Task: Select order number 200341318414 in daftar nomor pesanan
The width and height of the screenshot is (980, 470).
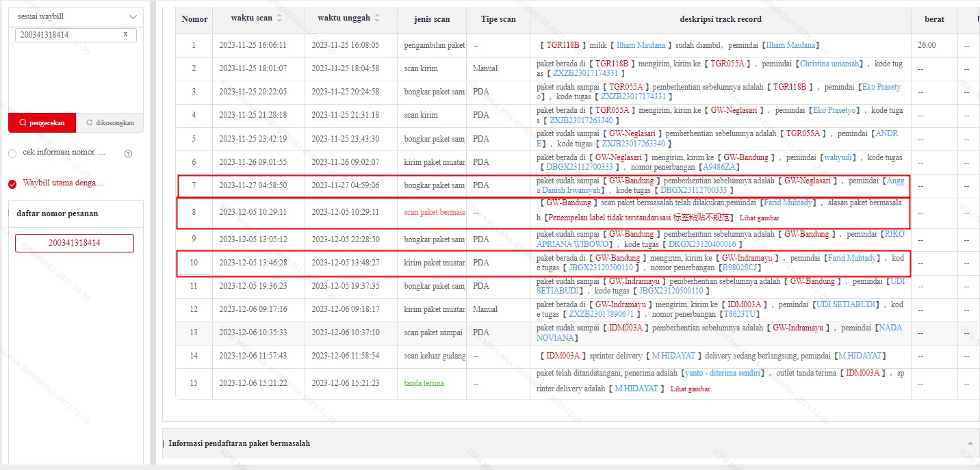Action: click(x=75, y=243)
